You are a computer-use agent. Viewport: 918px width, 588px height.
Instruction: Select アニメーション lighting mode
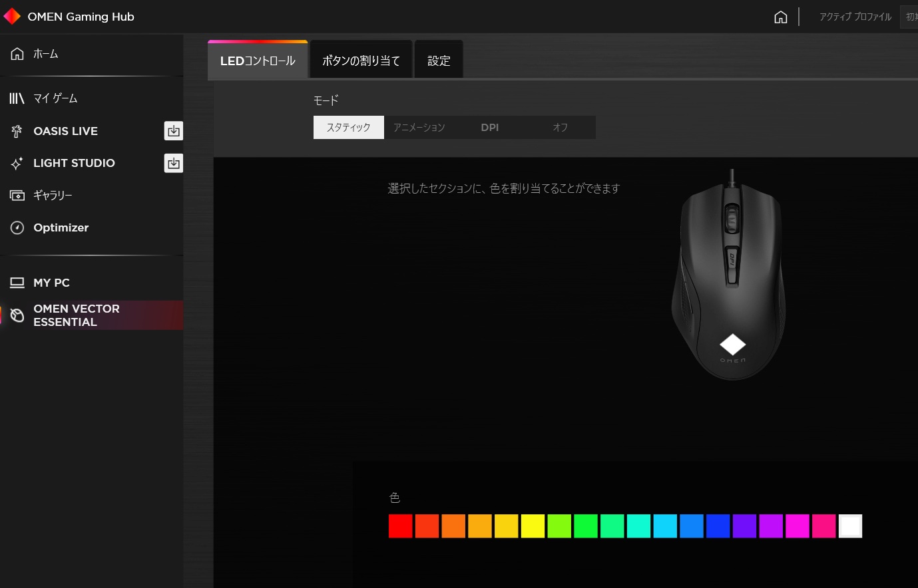pyautogui.click(x=419, y=127)
